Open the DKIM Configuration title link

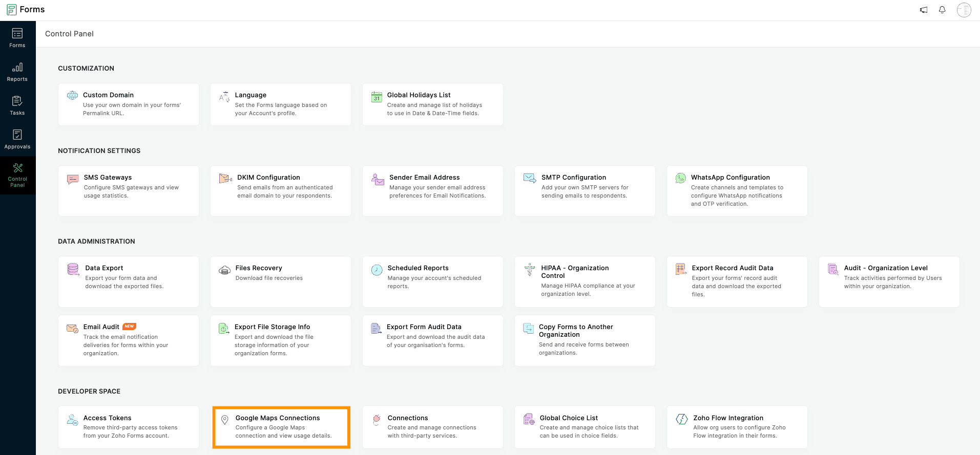(x=268, y=178)
